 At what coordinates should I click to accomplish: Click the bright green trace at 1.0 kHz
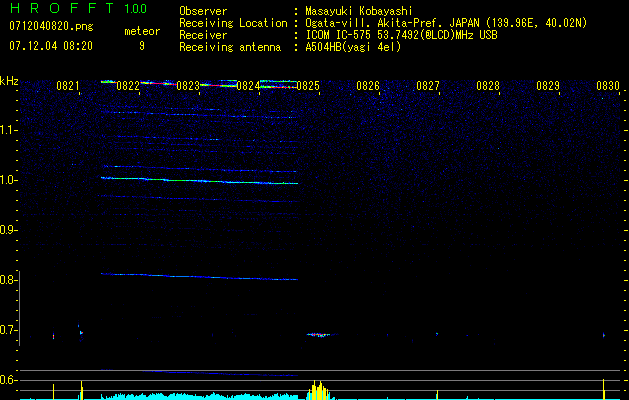199,181
